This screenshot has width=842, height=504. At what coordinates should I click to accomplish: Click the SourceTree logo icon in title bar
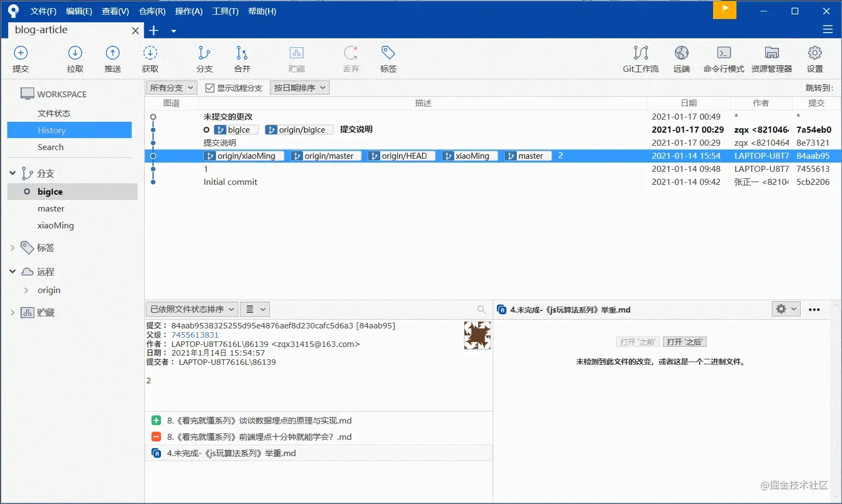coord(13,11)
